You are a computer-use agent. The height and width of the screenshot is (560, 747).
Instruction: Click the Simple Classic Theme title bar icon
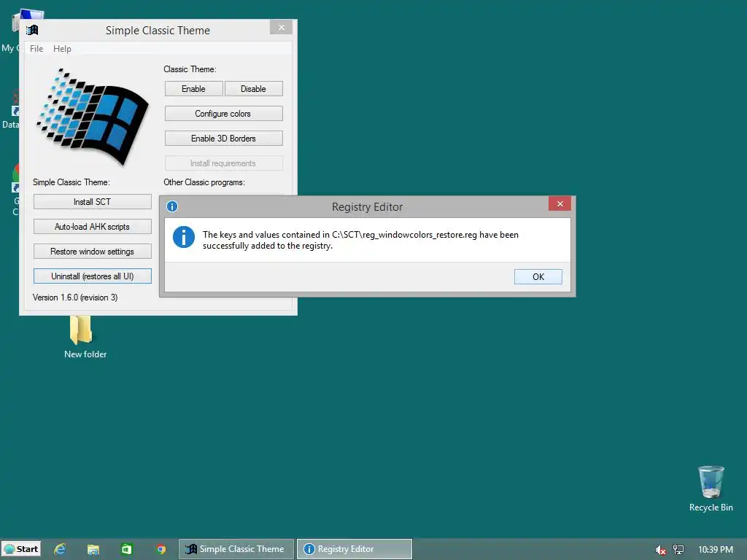tap(32, 30)
